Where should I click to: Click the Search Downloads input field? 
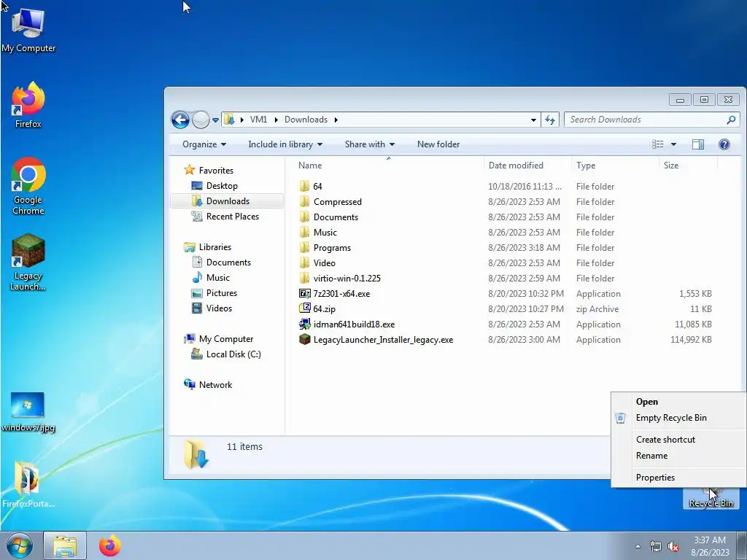(646, 120)
